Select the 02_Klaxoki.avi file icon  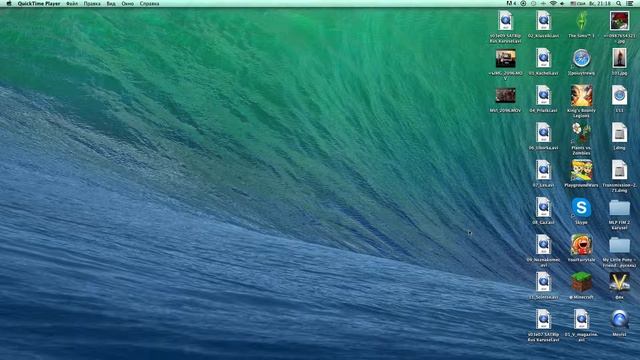click(543, 20)
